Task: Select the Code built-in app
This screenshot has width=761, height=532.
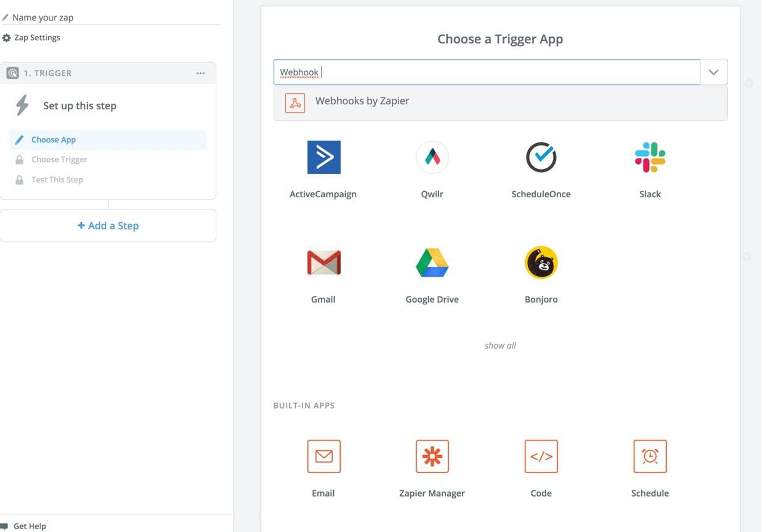Action: [541, 456]
